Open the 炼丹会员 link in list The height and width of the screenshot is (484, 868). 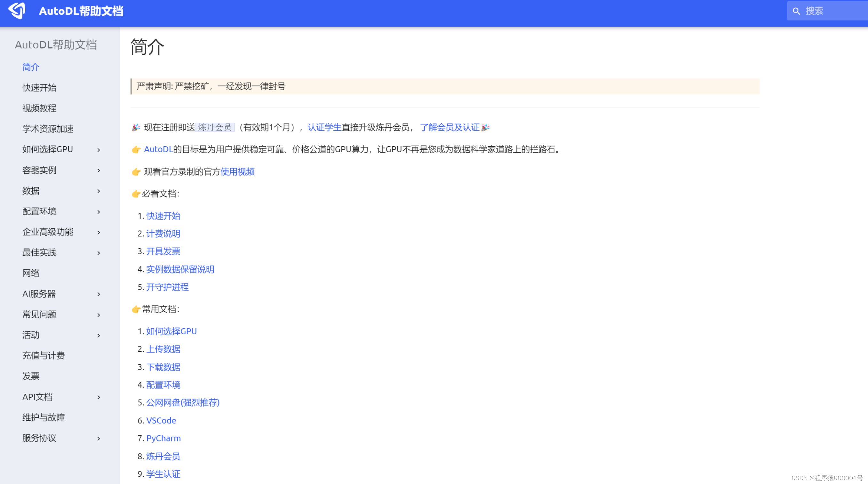pos(163,456)
